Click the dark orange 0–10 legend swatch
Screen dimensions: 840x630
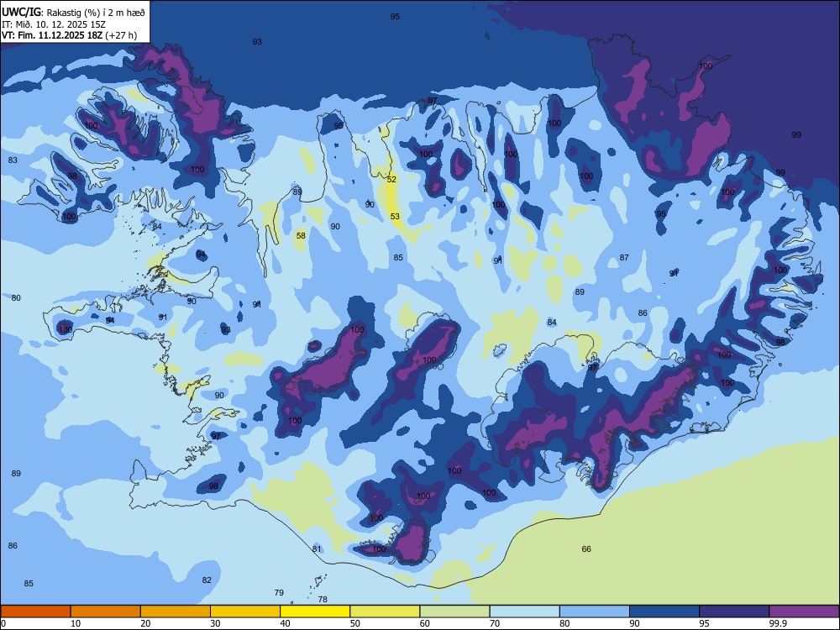click(x=36, y=612)
